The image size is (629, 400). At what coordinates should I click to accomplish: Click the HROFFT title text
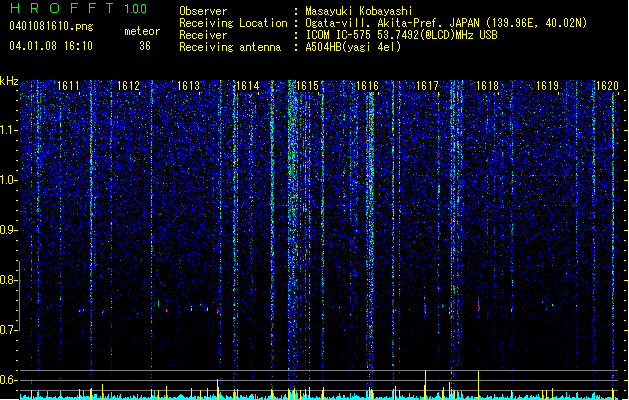pos(62,8)
